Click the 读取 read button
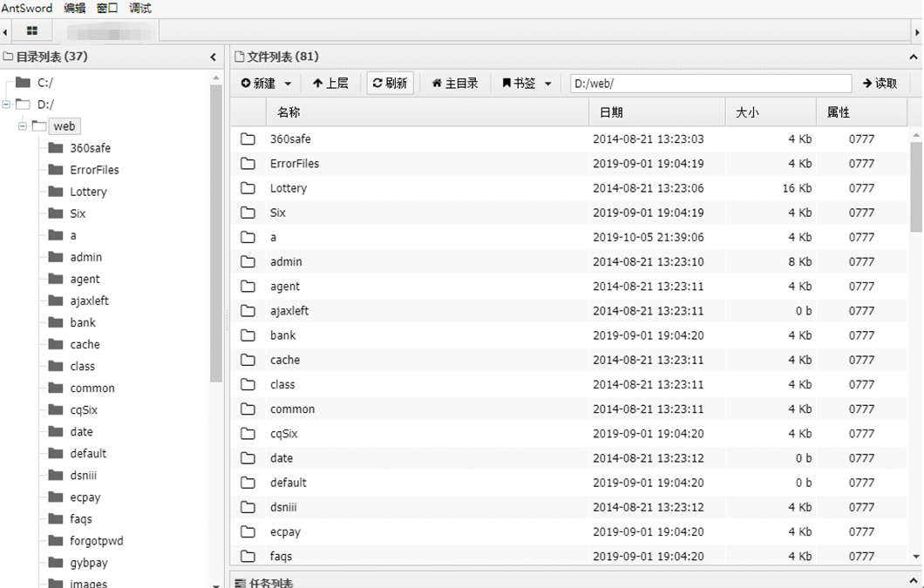This screenshot has height=588, width=924. coord(880,84)
